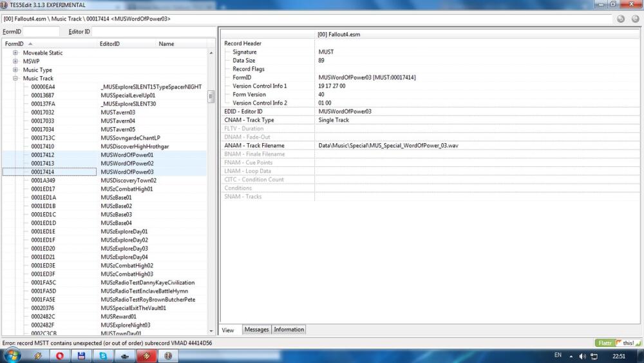Open Skype from the taskbar
The height and width of the screenshot is (363, 644).
tap(103, 356)
